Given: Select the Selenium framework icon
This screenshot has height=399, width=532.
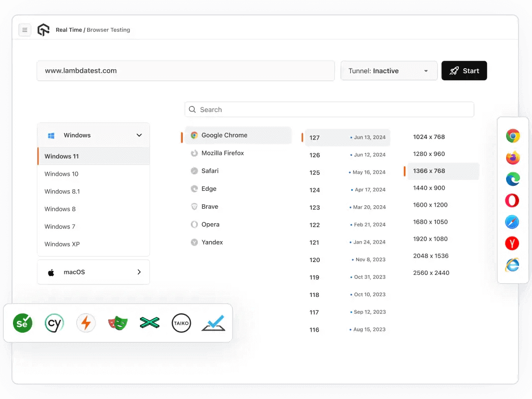Looking at the screenshot, I should [22, 323].
